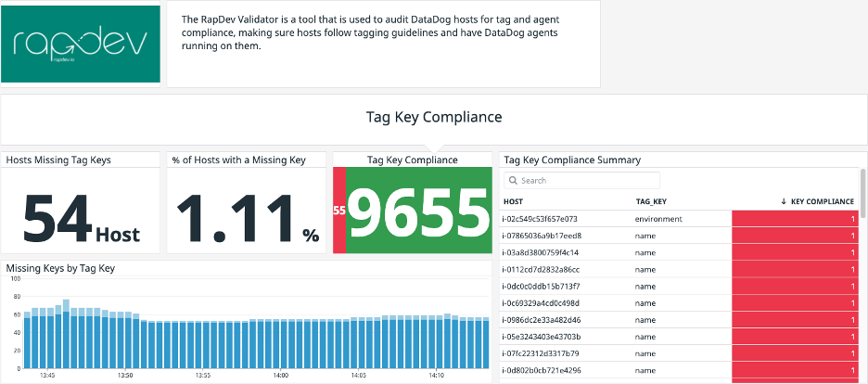Select host i-0c69329a4cd0c498d
The height and width of the screenshot is (384, 868).
(541, 303)
